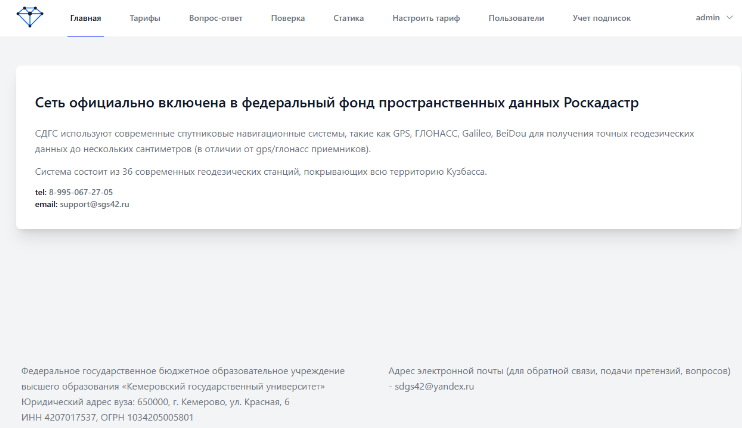The image size is (742, 428).
Task: Click the sdgs42@yandex.ru footer email
Action: [x=434, y=386]
